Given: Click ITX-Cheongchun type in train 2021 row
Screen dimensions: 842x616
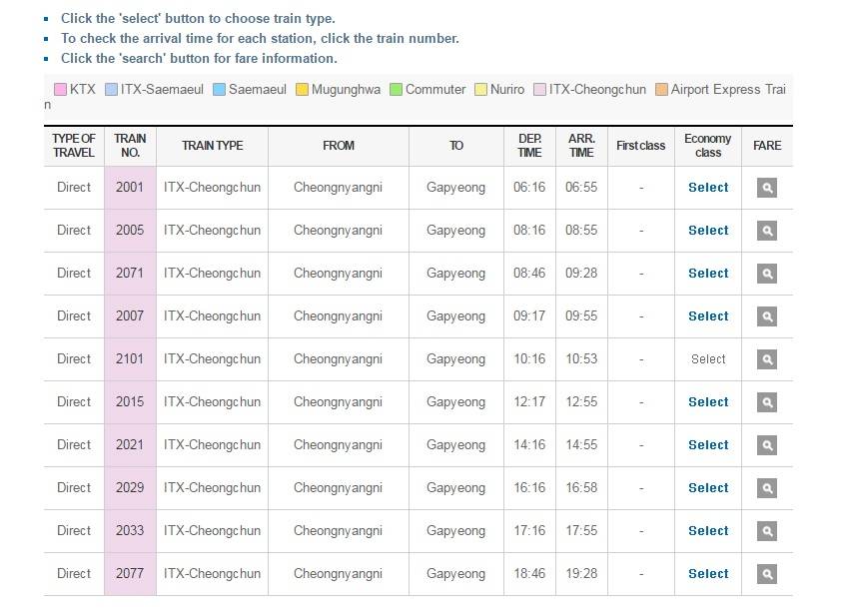Looking at the screenshot, I should (212, 445).
